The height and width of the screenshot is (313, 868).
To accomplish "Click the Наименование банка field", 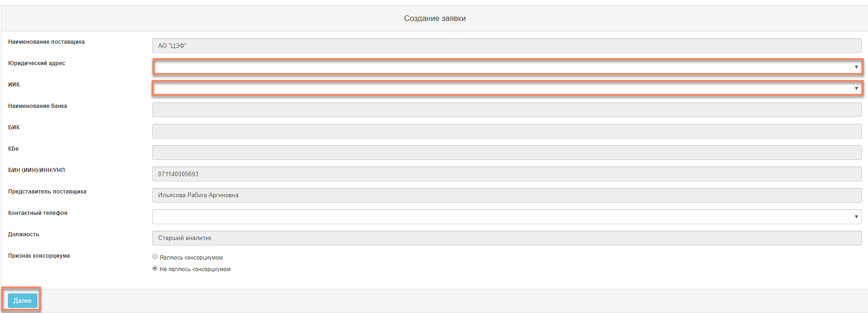I will [507, 110].
